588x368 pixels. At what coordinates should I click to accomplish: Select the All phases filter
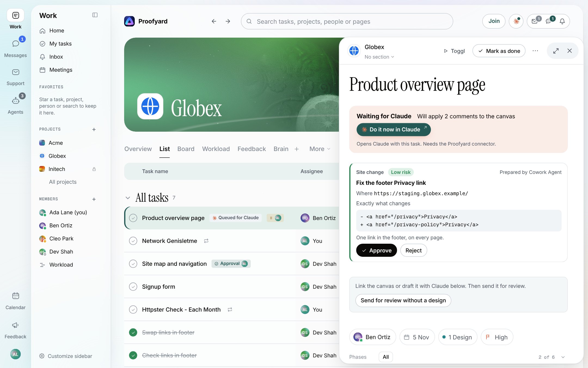click(386, 357)
